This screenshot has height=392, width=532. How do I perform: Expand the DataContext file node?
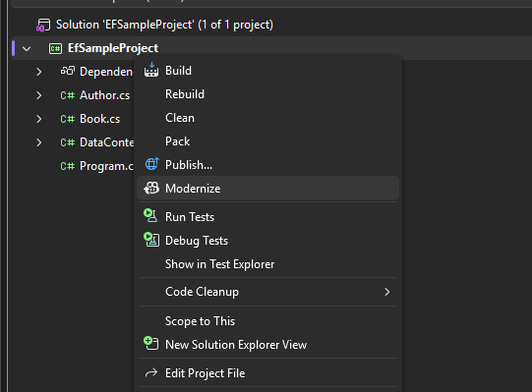coord(39,142)
